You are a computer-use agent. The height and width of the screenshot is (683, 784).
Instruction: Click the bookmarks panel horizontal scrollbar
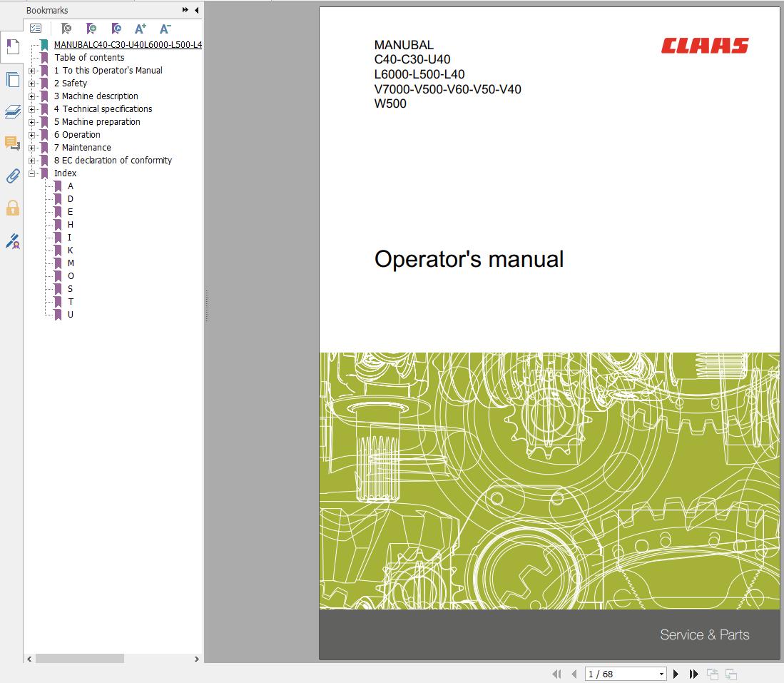(x=78, y=659)
